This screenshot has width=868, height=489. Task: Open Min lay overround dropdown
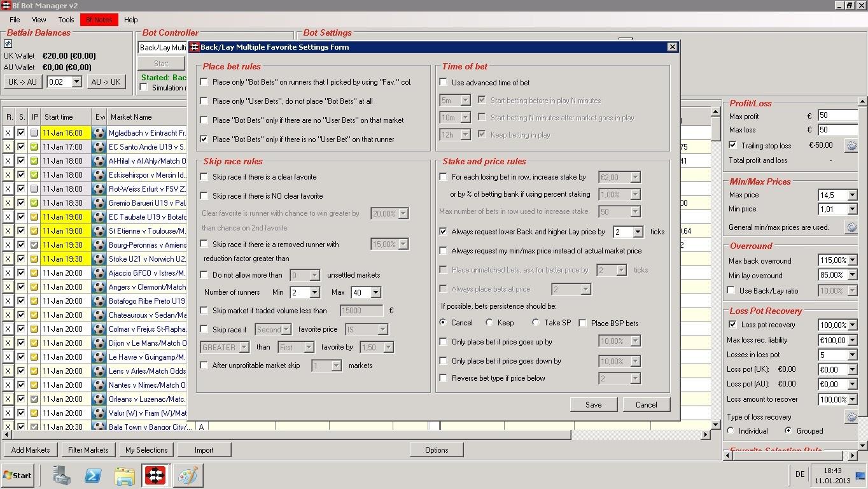coord(852,275)
